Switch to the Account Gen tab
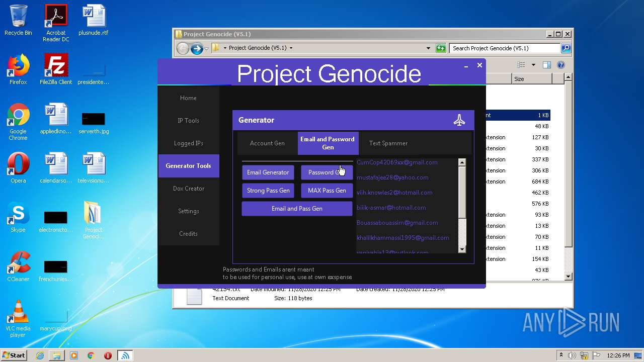The width and height of the screenshot is (644, 362). click(x=267, y=143)
